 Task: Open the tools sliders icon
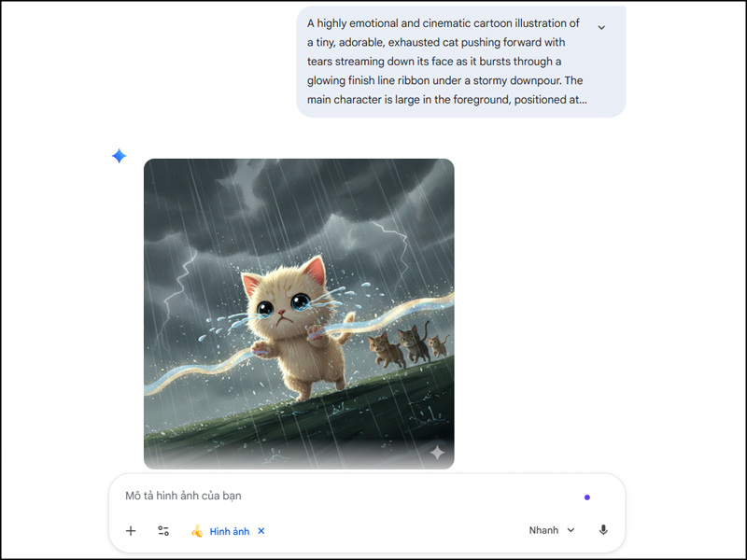163,530
